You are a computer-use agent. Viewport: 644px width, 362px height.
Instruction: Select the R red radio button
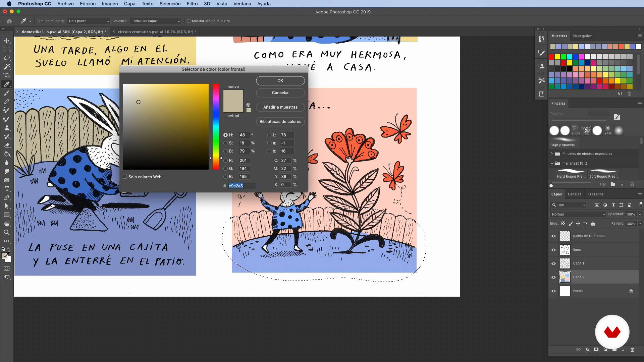pyautogui.click(x=225, y=161)
